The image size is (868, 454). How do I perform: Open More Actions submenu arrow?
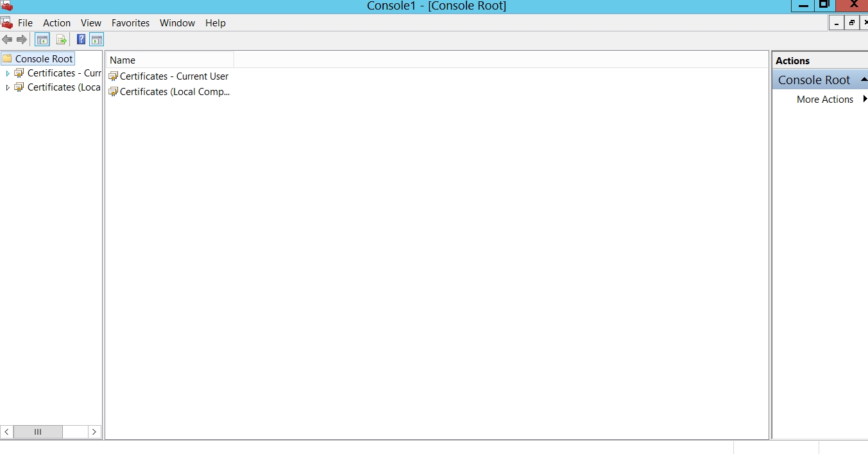point(865,99)
